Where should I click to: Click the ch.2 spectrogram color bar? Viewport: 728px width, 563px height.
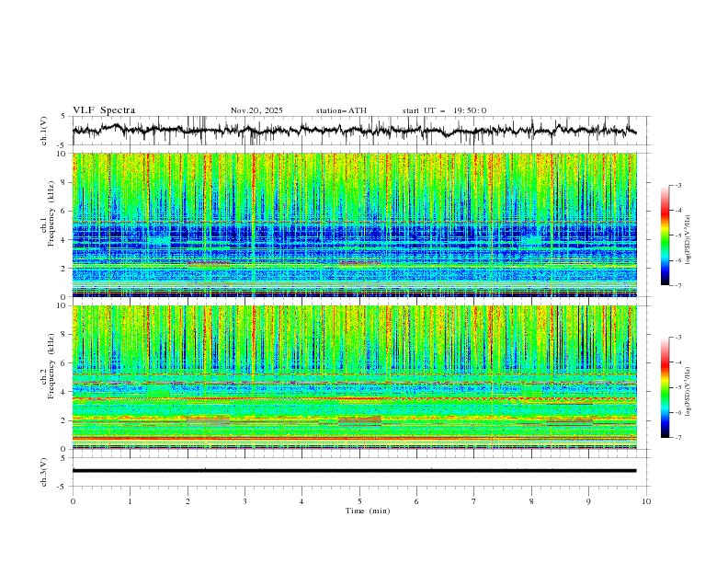click(x=665, y=387)
